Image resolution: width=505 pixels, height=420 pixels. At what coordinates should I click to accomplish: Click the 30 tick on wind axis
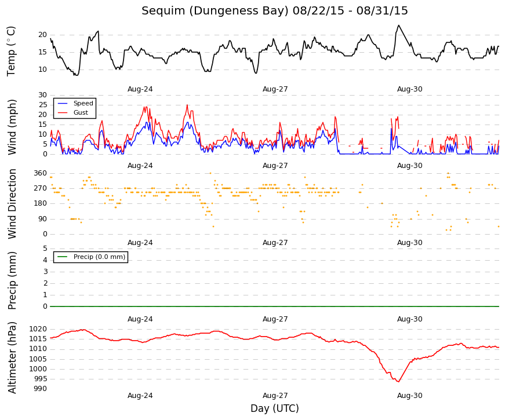42,95
